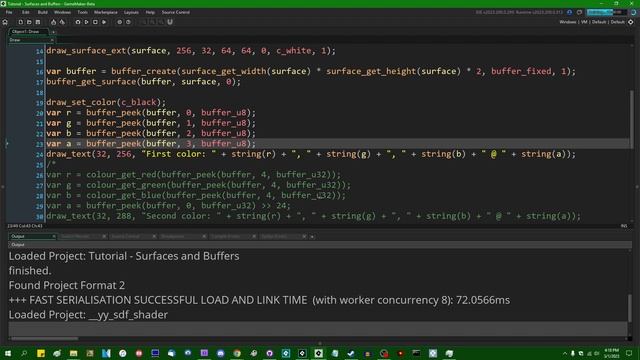Click the taskbar search icon
The image size is (640, 360).
24,353
